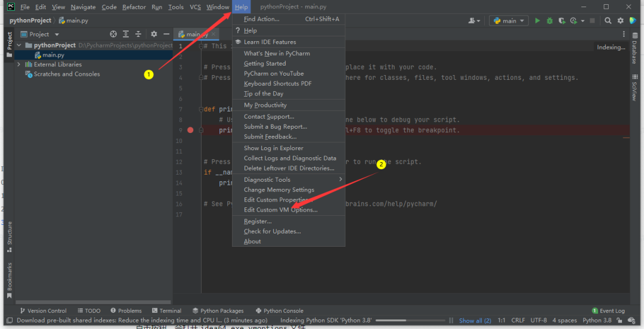Open user account dropdown arrow
Screen dimensions: 644x329
click(x=478, y=21)
